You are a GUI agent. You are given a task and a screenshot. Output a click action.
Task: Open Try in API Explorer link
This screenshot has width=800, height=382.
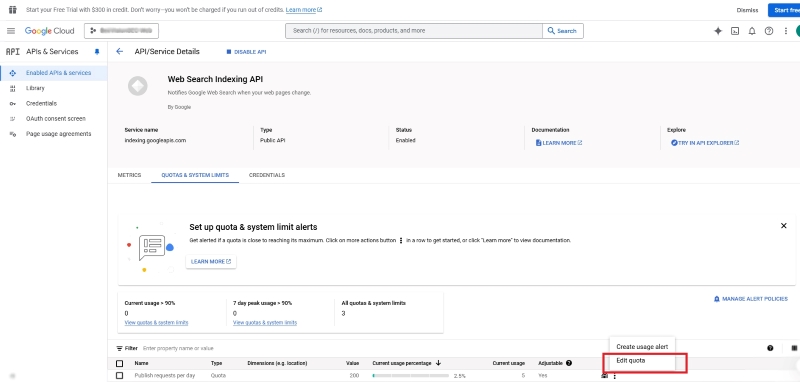705,143
